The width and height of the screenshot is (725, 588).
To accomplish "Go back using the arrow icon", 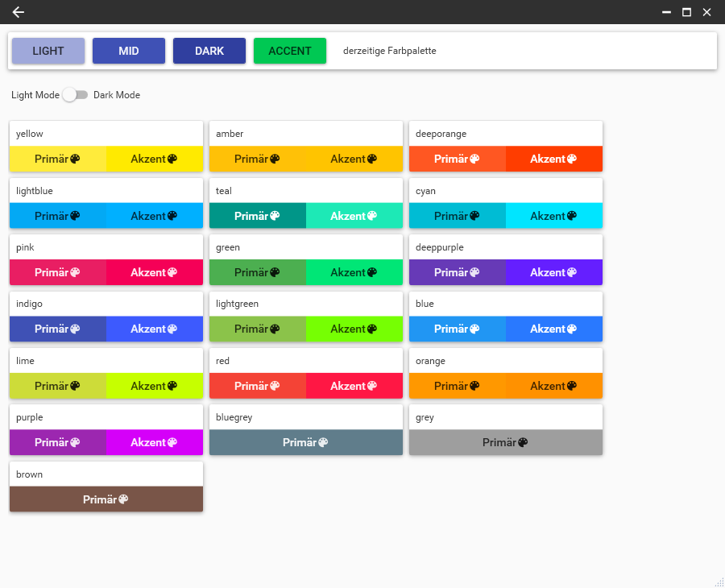I will (x=18, y=12).
